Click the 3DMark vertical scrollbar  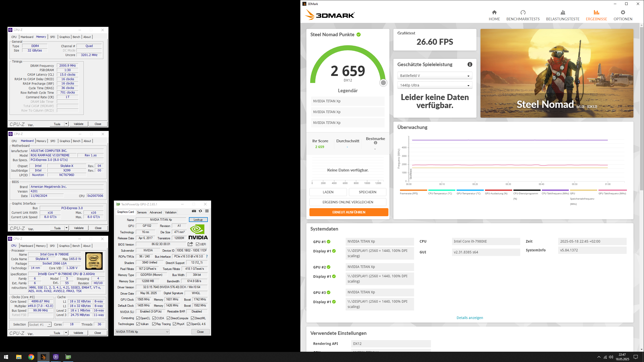click(641, 108)
